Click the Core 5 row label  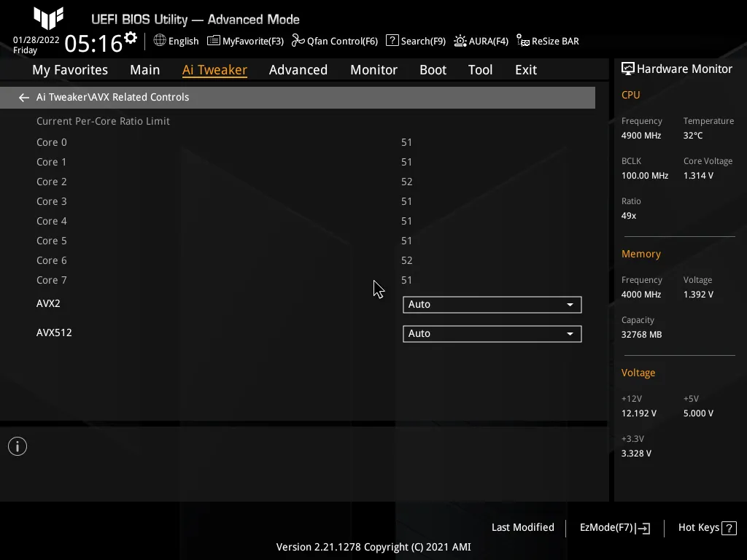tap(52, 241)
